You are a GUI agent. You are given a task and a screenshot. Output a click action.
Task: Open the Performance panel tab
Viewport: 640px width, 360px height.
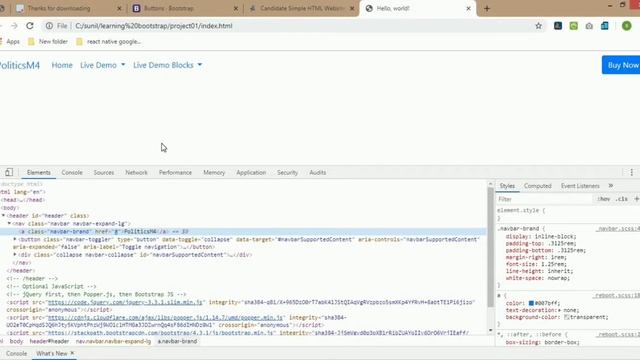[x=175, y=172]
